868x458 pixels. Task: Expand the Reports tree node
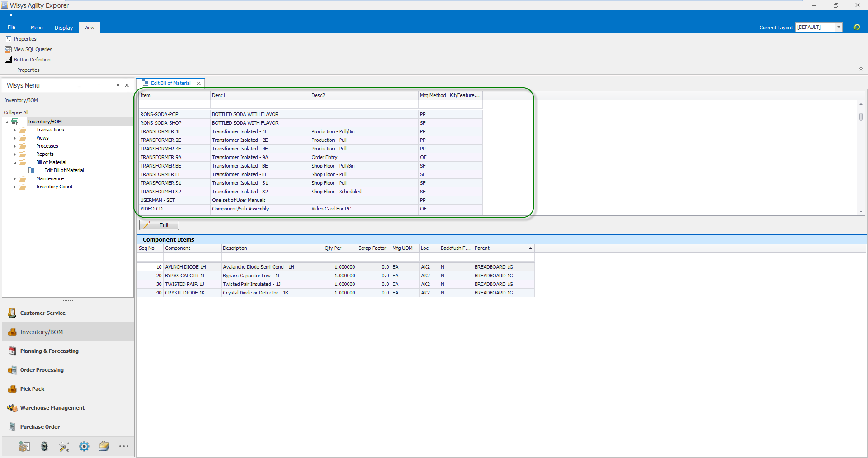(x=15, y=154)
